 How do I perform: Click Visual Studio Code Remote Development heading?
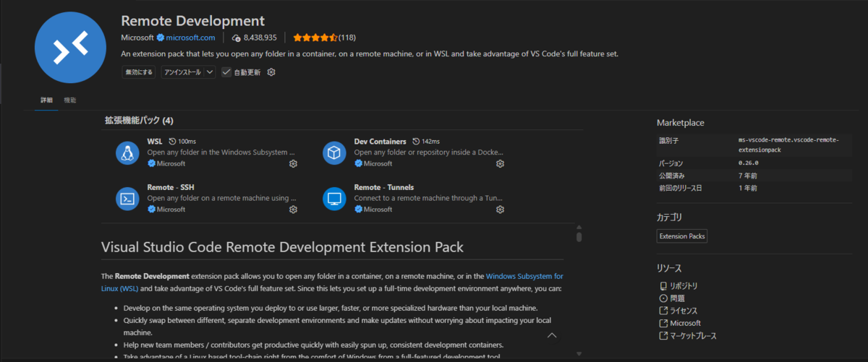coord(282,247)
